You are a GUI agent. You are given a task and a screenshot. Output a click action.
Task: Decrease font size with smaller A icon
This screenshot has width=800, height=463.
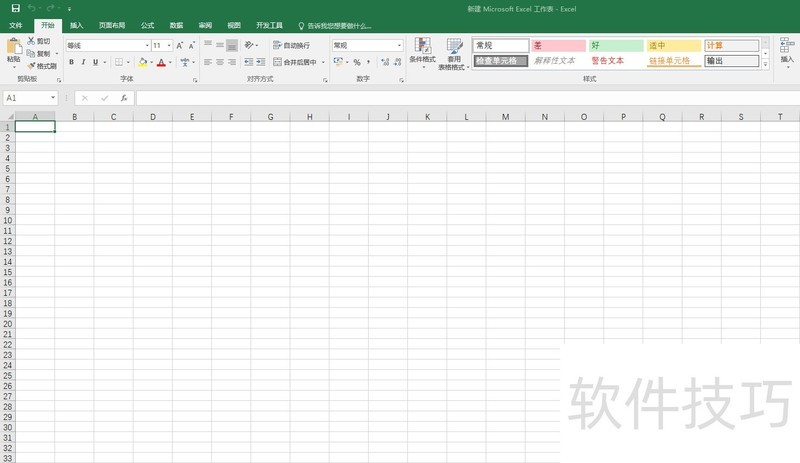coord(192,45)
